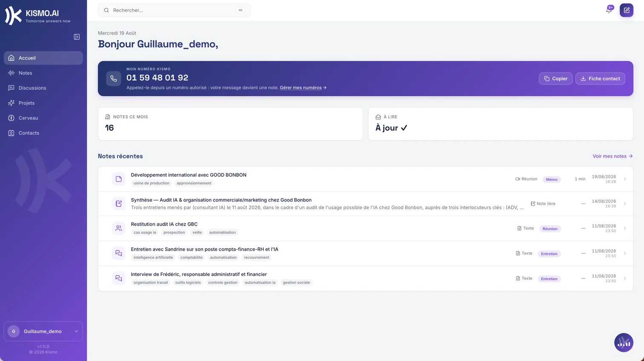
Task: Open Notes in the sidebar
Action: click(x=43, y=73)
